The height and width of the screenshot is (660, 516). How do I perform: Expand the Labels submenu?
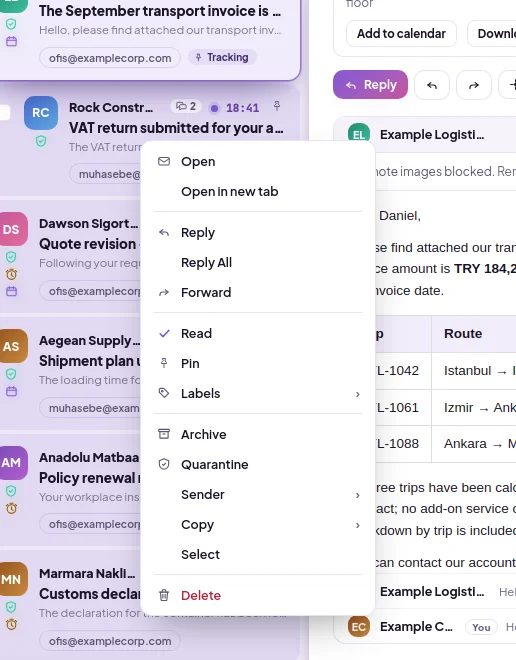tap(258, 393)
